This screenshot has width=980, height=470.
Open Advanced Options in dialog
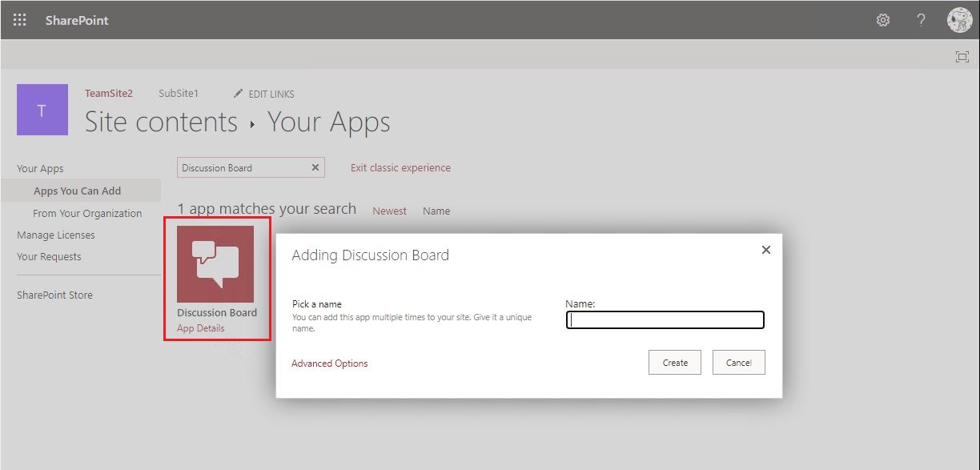(x=330, y=364)
